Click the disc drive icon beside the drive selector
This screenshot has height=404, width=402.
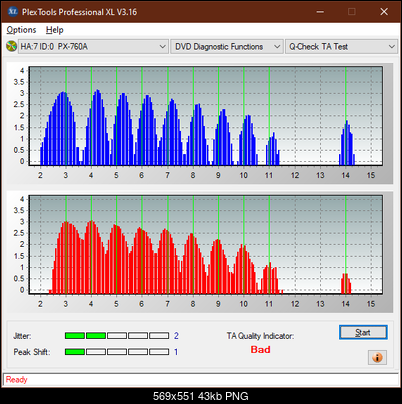coord(11,46)
